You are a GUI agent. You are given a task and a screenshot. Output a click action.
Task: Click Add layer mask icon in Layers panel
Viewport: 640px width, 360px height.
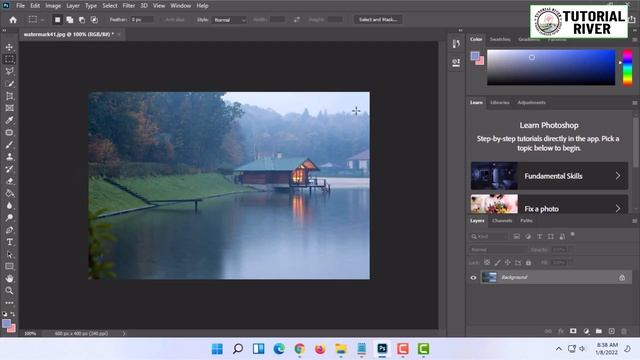tap(573, 331)
